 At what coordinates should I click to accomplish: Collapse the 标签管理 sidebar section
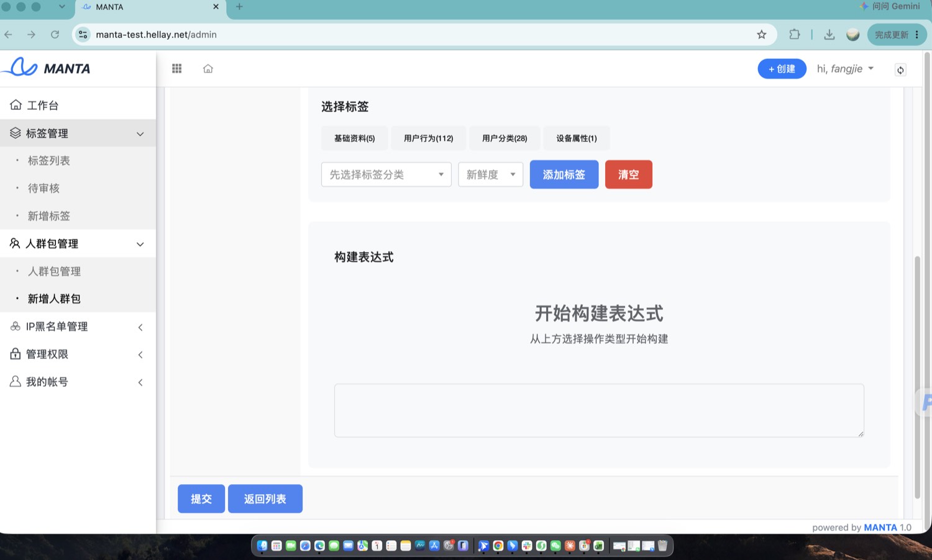(78, 133)
